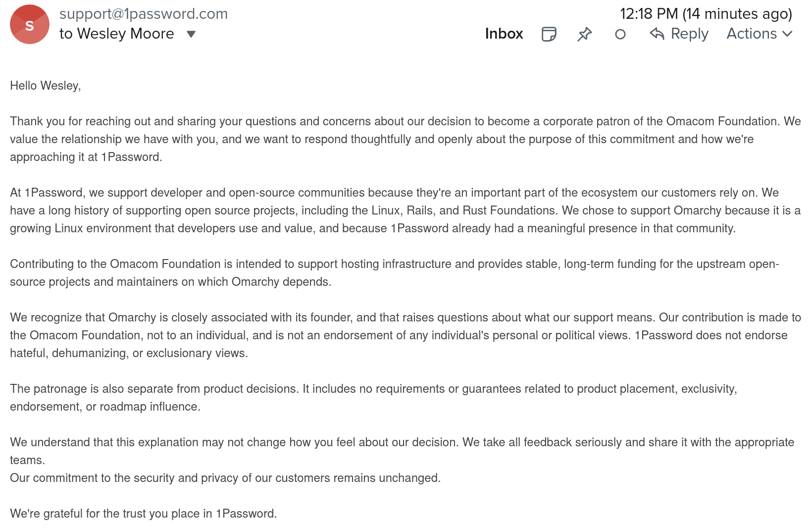Open the add note icon beside Inbox

[x=549, y=34]
